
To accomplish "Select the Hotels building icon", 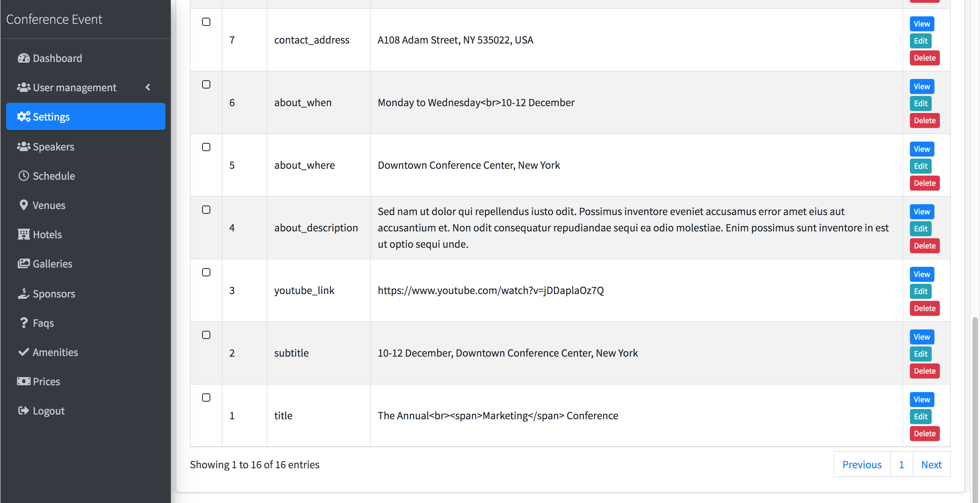I will point(23,234).
